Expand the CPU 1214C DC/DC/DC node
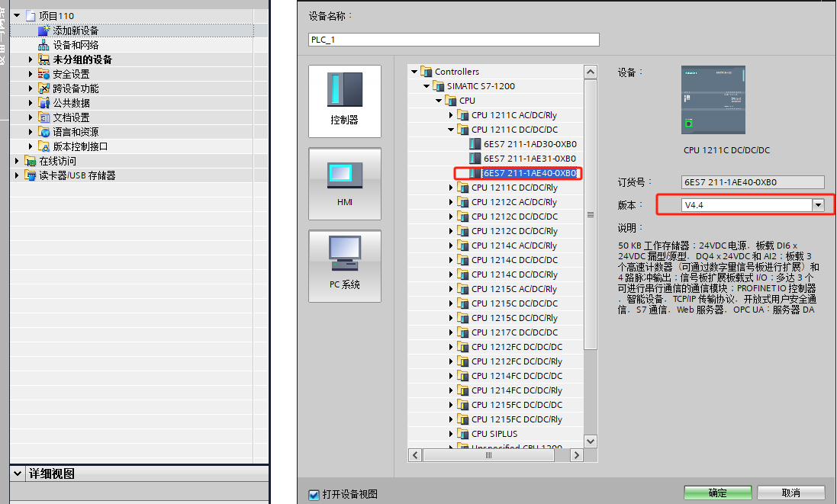This screenshot has height=504, width=837. tap(451, 260)
